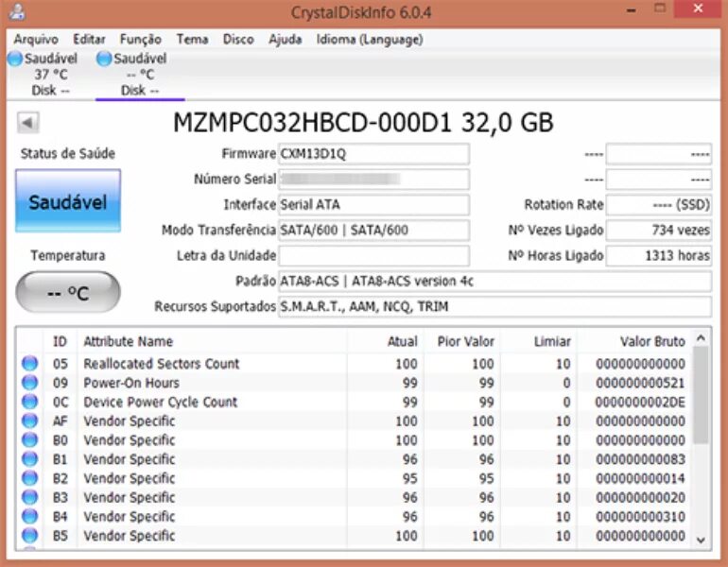Click the Número Serial field

click(373, 180)
